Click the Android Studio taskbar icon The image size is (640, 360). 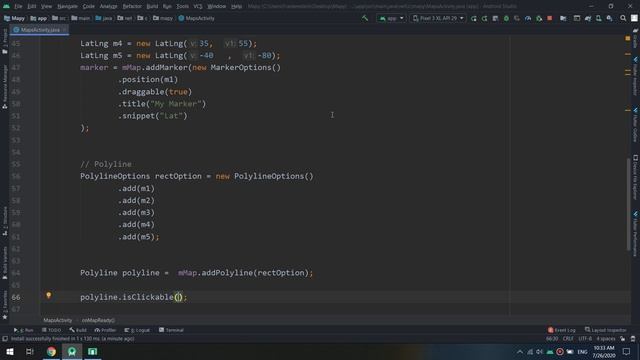click(x=72, y=351)
